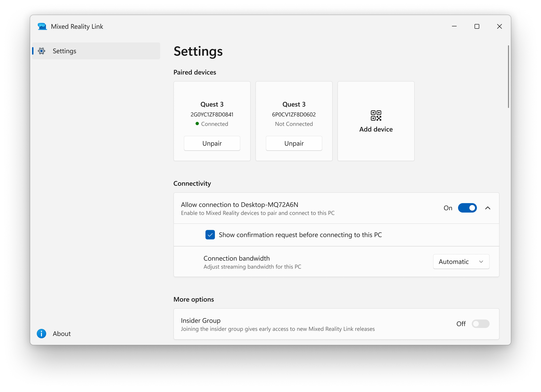This screenshot has width=541, height=392.
Task: Click the Mixed Reality Link app icon
Action: click(x=42, y=26)
